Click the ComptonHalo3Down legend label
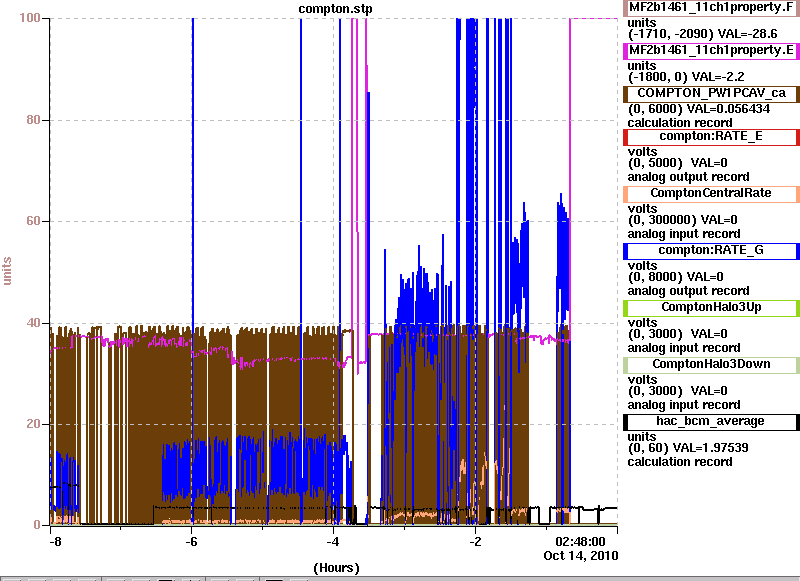800x581 pixels. (711, 365)
